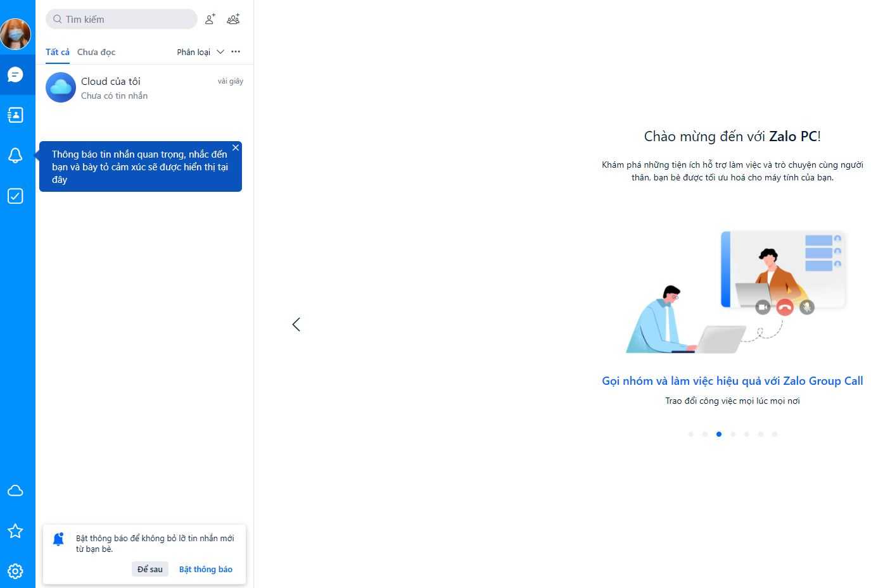Click the Bật thông báo button

(x=206, y=569)
